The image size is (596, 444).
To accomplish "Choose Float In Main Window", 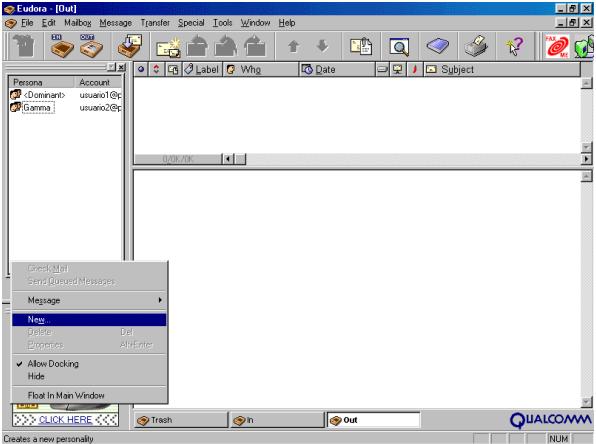I will [89, 395].
